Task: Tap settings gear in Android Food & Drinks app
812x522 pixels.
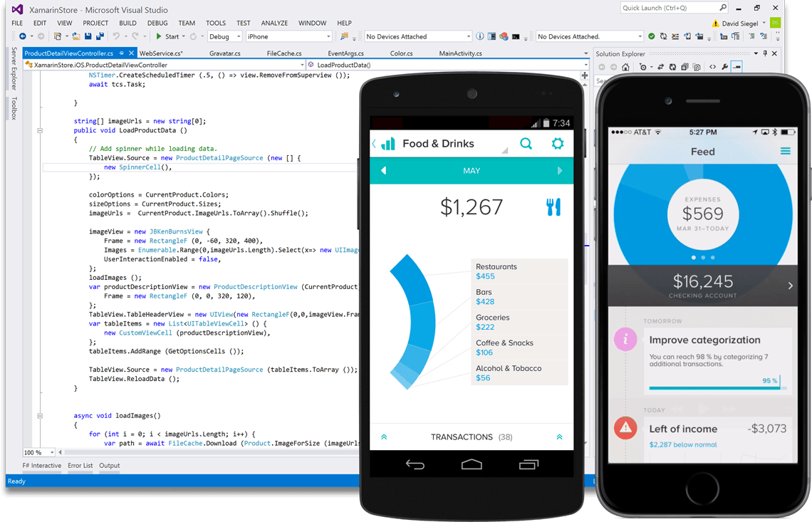Action: click(557, 143)
